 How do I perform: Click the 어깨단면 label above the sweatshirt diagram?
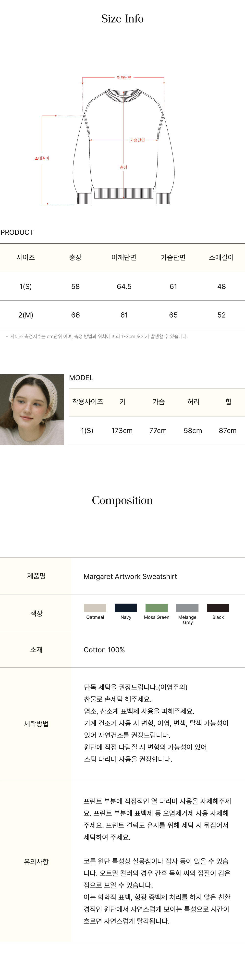coord(124,78)
